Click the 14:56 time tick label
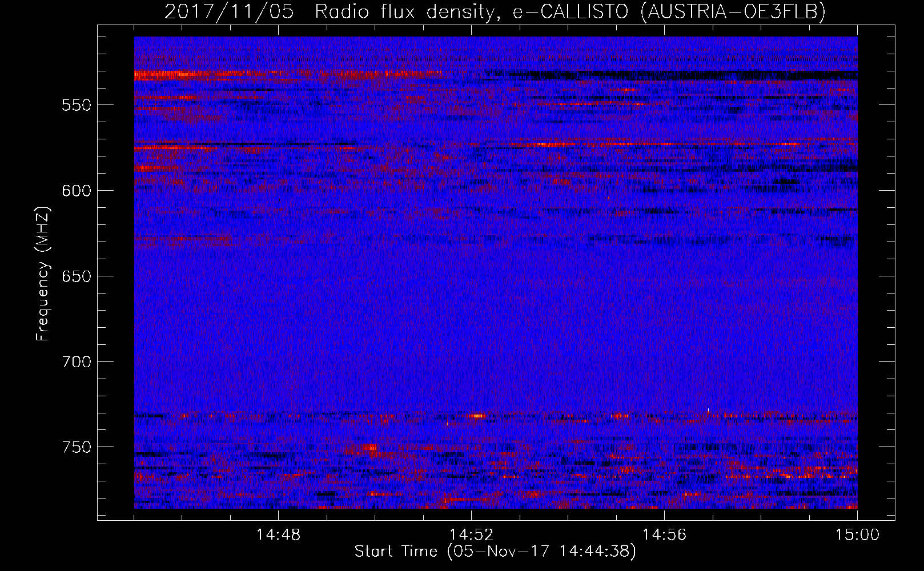Image resolution: width=924 pixels, height=571 pixels. click(664, 535)
